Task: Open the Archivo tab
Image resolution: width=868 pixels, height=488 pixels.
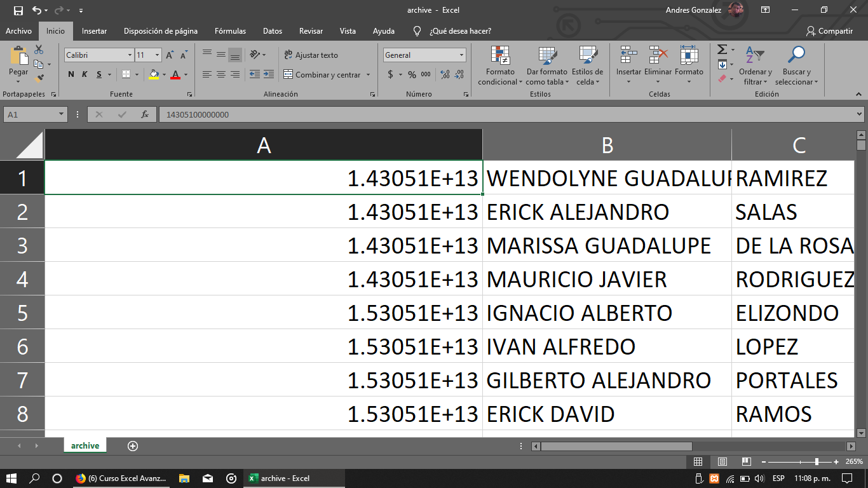Action: [x=18, y=30]
